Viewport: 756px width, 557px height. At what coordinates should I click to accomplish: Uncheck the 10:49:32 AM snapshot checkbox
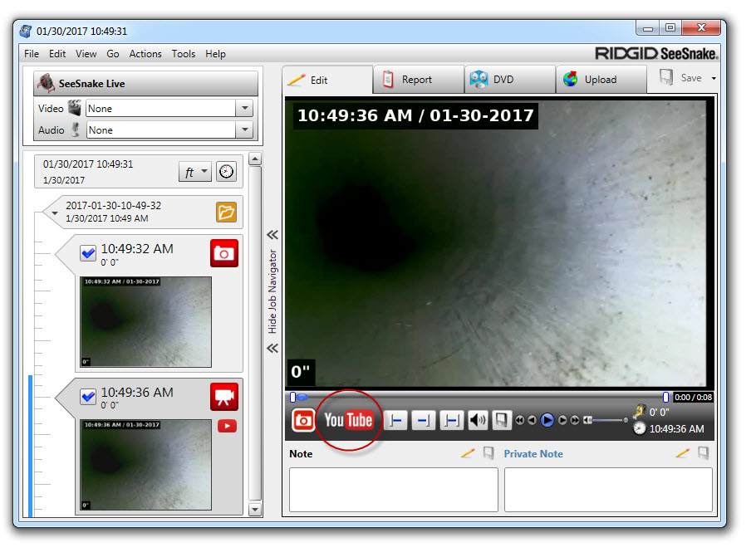88,253
